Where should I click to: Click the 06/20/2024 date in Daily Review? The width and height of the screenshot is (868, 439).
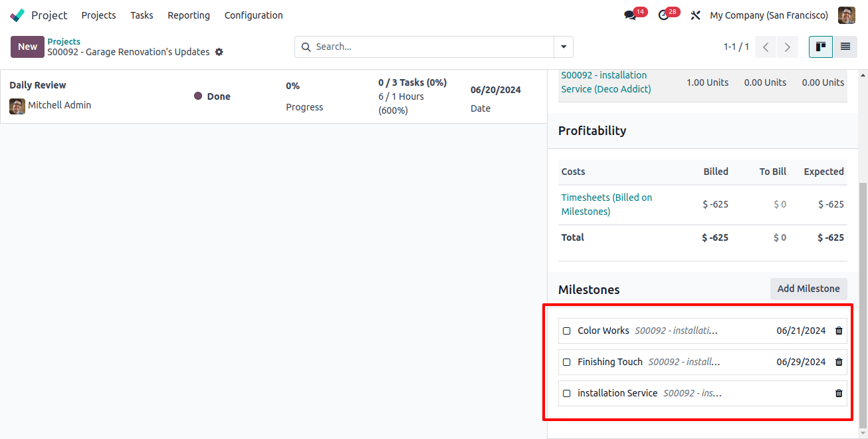point(496,90)
